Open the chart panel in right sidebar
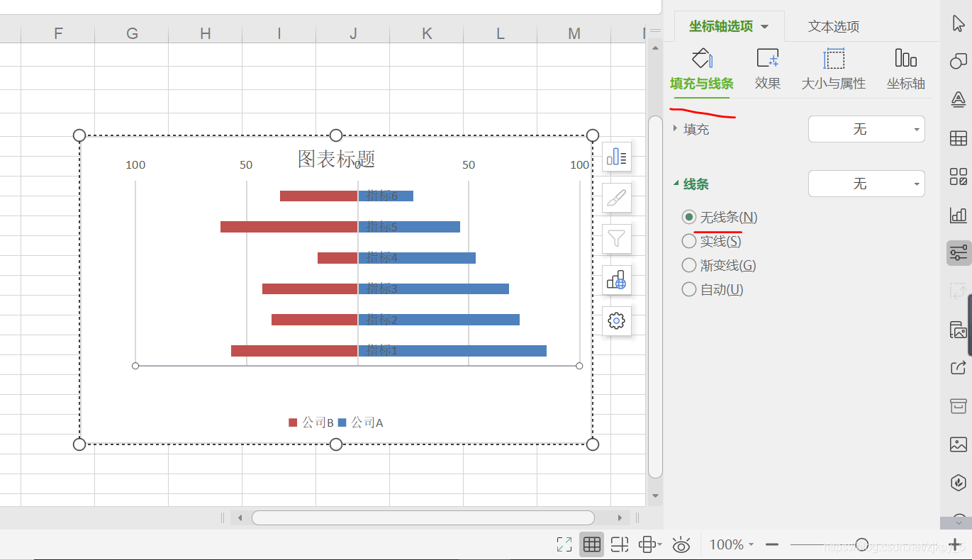The height and width of the screenshot is (560, 972). pyautogui.click(x=959, y=215)
